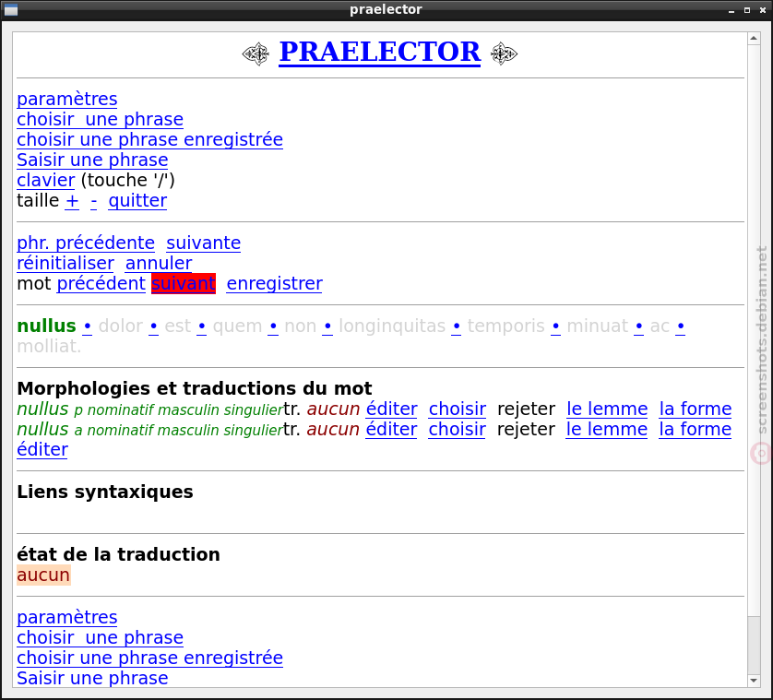Close the praelector window

click(x=763, y=10)
